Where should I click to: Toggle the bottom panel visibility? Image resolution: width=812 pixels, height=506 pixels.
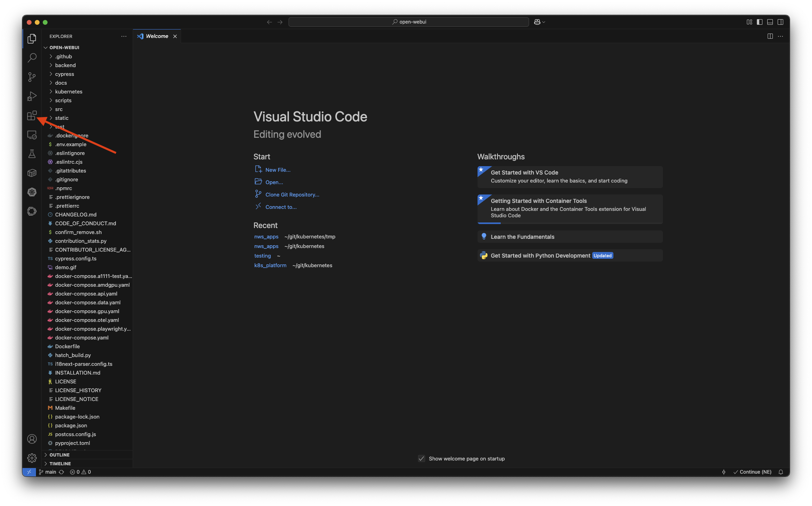[x=770, y=22]
